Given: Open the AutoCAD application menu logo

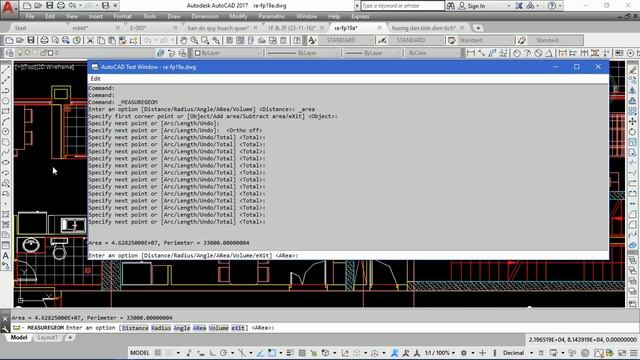Looking at the screenshot, I should point(8,8).
